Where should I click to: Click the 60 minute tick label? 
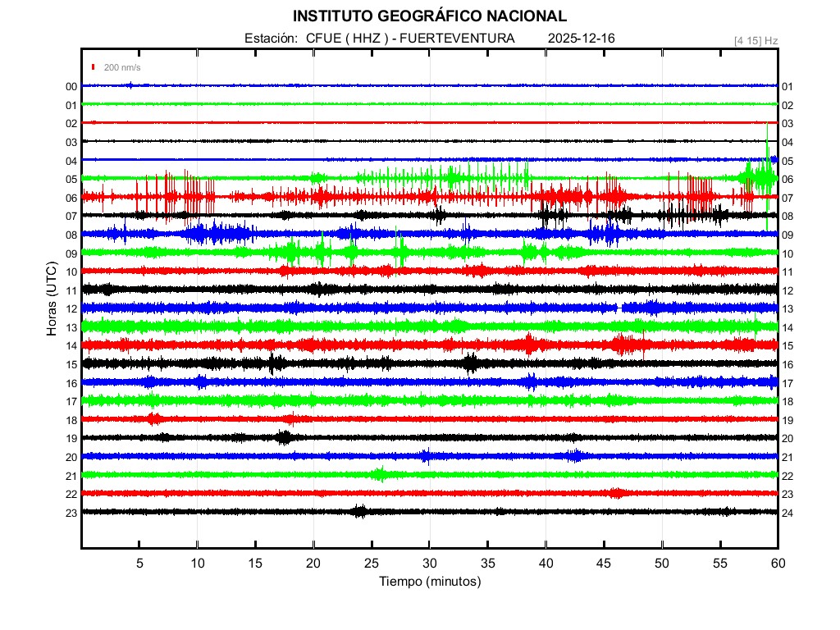777,564
